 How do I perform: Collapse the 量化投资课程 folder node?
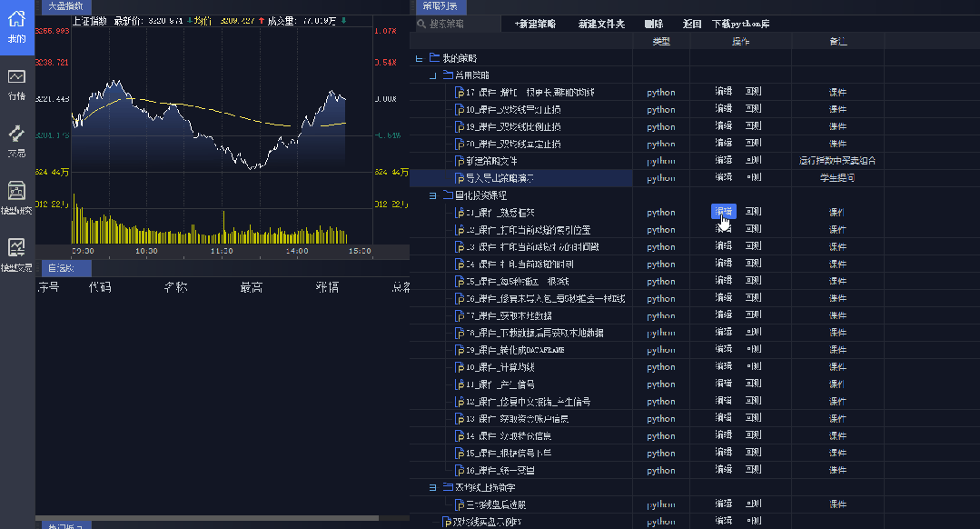(432, 195)
